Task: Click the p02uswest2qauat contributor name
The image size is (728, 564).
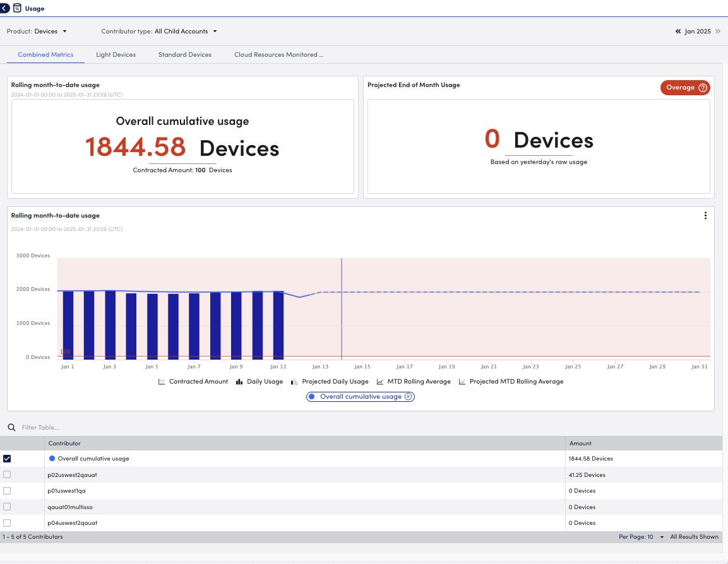Action: (72, 475)
